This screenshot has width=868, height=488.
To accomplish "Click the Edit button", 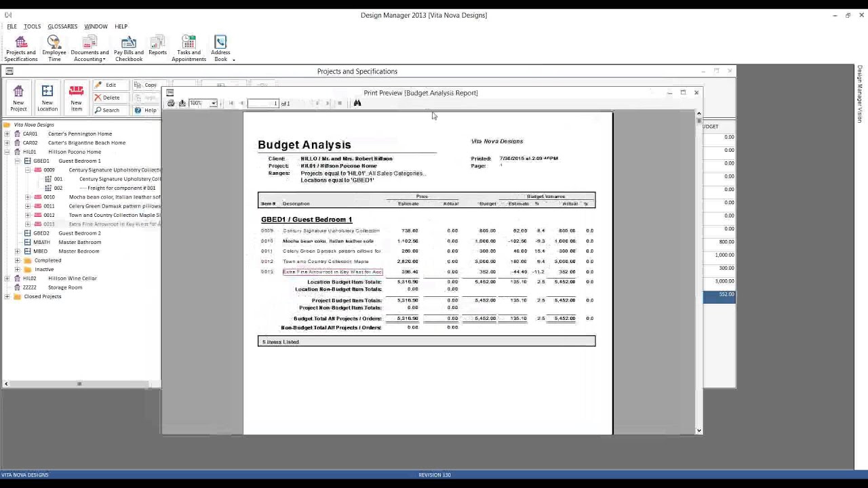I will [x=110, y=85].
